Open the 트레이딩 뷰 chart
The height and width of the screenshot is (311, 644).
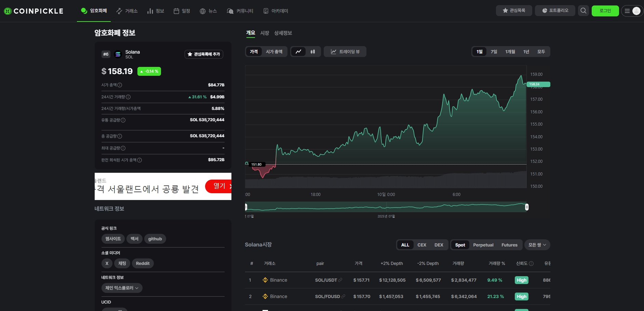tap(345, 52)
